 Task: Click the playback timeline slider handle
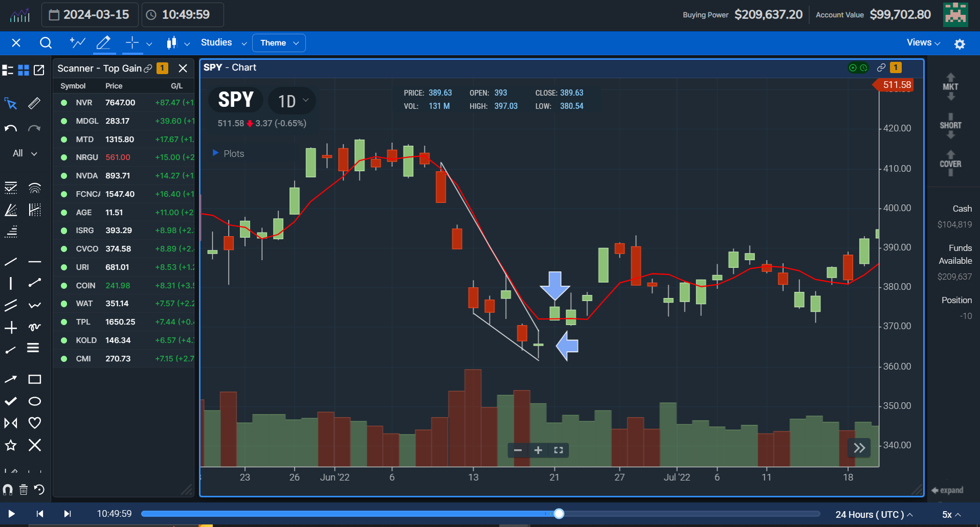(x=559, y=514)
